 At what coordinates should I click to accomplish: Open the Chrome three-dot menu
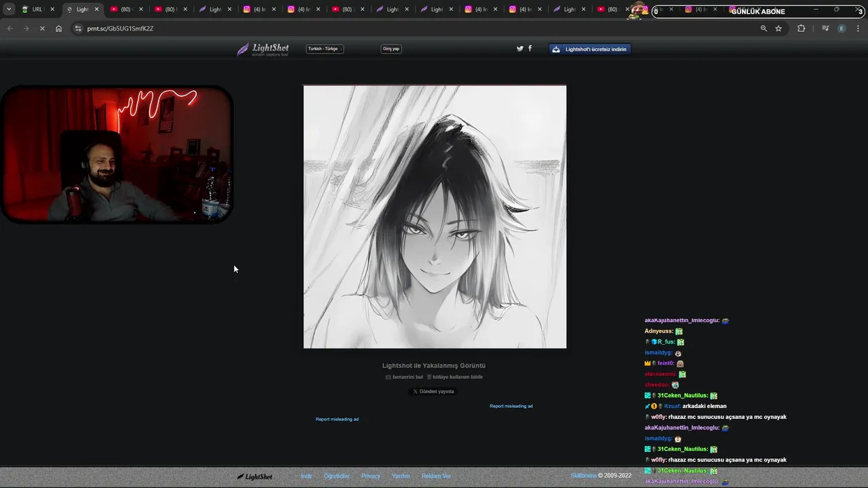click(x=858, y=28)
